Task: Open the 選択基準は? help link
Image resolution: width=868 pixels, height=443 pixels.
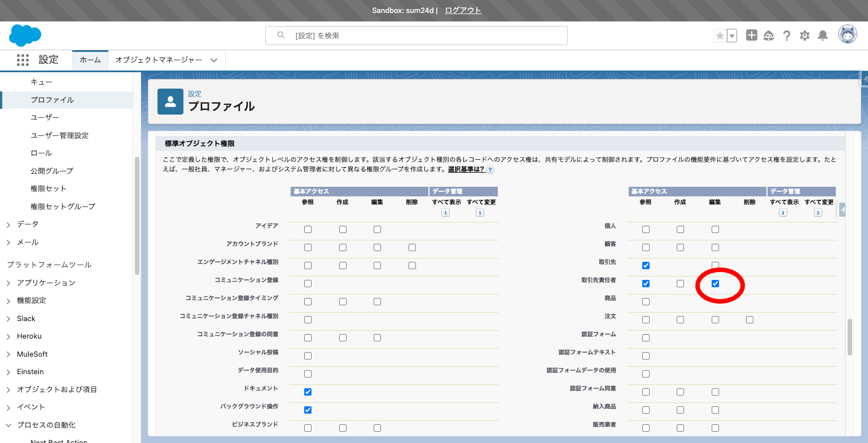Action: pos(466,169)
